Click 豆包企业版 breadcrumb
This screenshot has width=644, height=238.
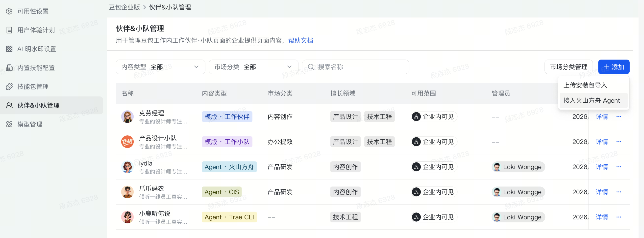124,7
